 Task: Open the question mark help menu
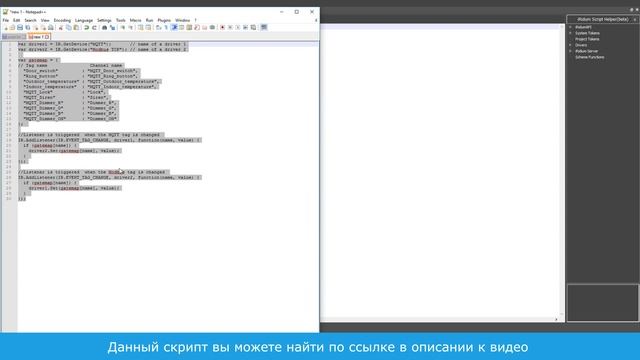pyautogui.click(x=196, y=20)
